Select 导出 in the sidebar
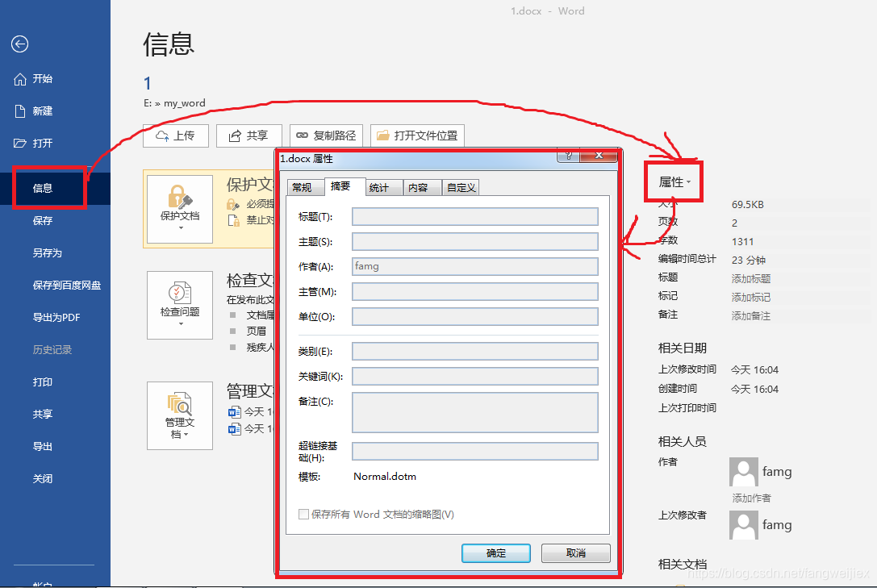 (43, 447)
